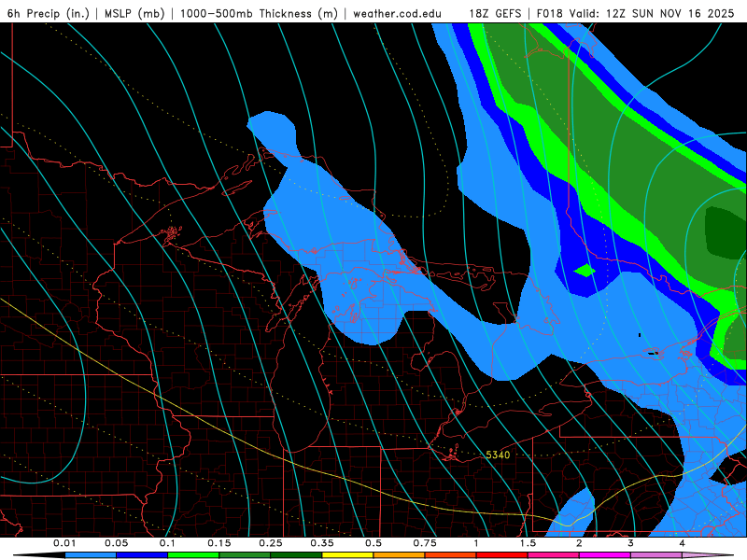Click the 'weather.cod.edu' source text
This screenshot has width=747, height=560.
coord(397,13)
